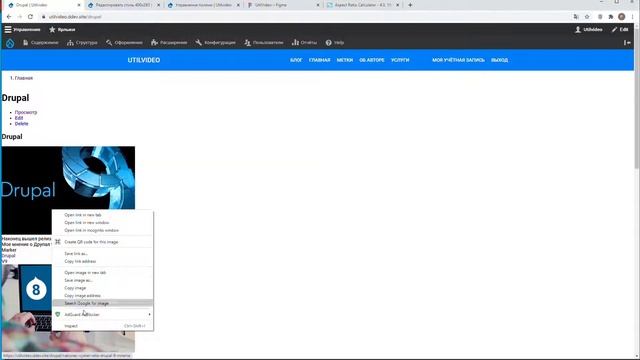Switch to the Управление полями browser tab
640x360 pixels.
(x=203, y=5)
